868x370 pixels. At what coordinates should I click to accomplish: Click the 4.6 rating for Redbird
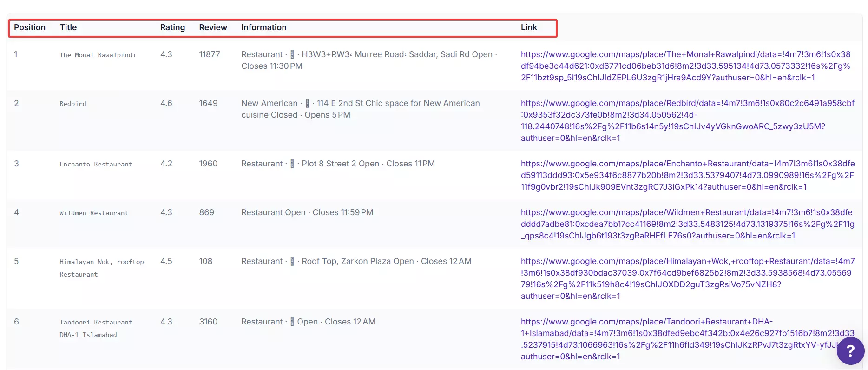[166, 103]
